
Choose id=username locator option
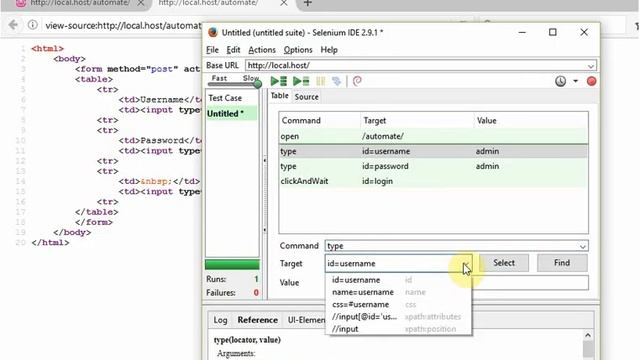tap(398, 280)
